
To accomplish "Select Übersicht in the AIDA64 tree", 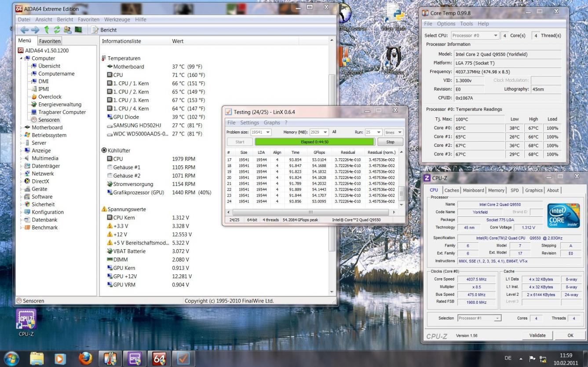I will pyautogui.click(x=49, y=66).
